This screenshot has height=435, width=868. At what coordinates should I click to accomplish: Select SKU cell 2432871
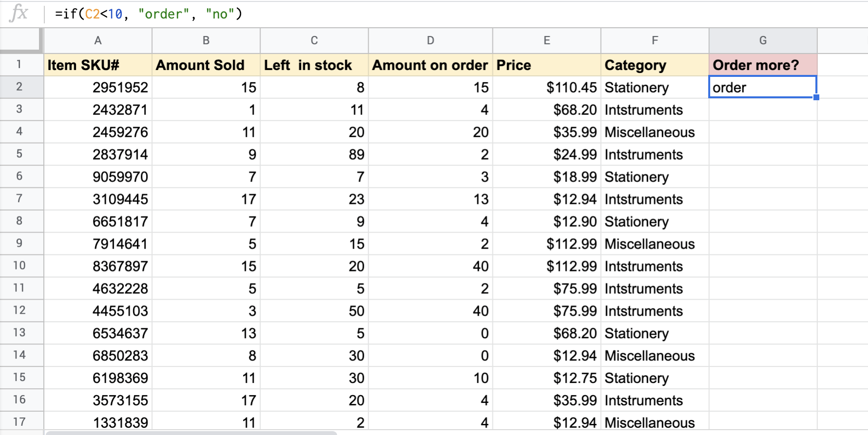pos(98,109)
